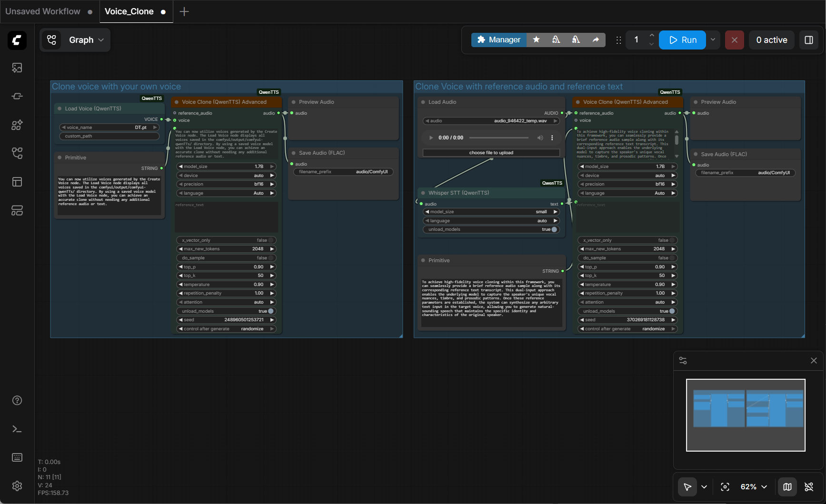Screen dimensions: 826x504
Task: Click the Run button
Action: pyautogui.click(x=682, y=40)
